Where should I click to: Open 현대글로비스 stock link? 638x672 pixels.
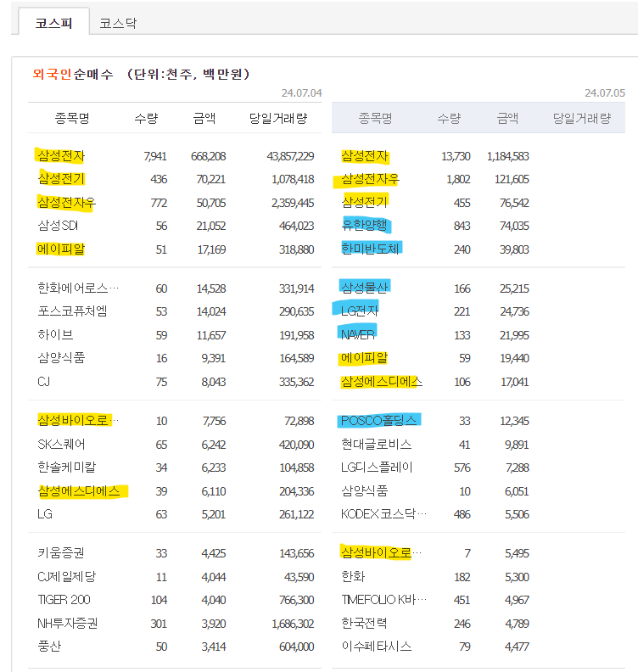click(376, 444)
